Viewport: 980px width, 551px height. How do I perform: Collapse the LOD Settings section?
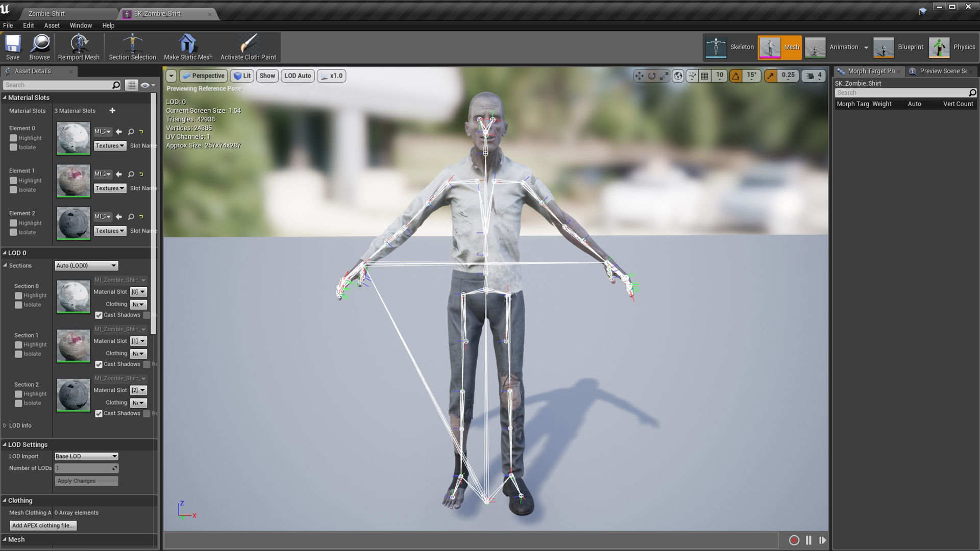click(x=5, y=445)
